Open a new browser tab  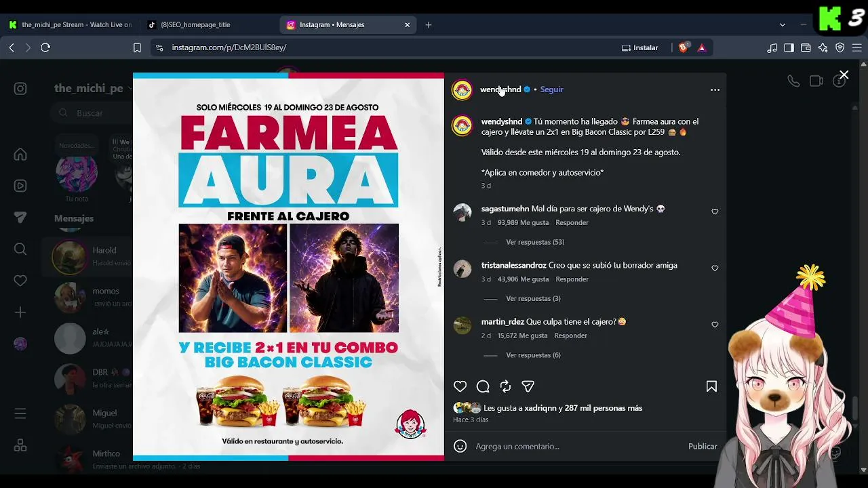point(429,24)
